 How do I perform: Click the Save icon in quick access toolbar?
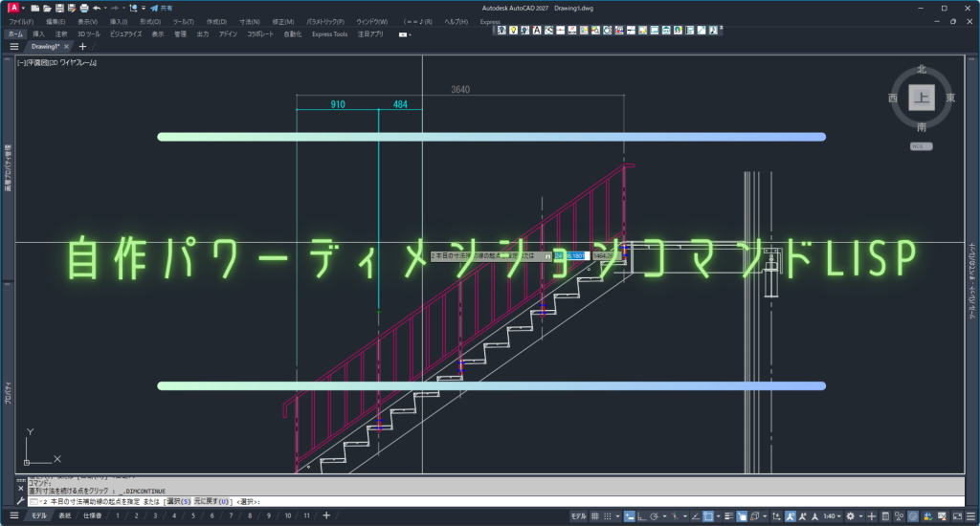(x=59, y=8)
